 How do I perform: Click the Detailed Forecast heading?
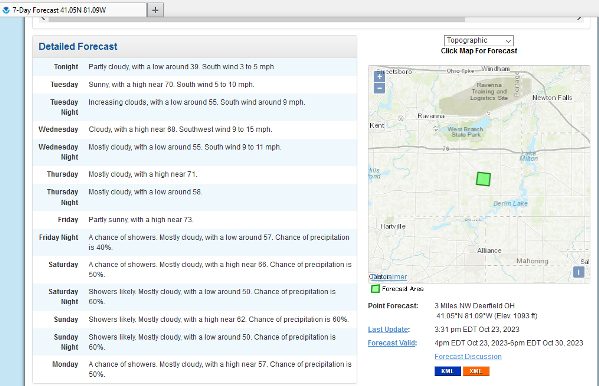(78, 47)
